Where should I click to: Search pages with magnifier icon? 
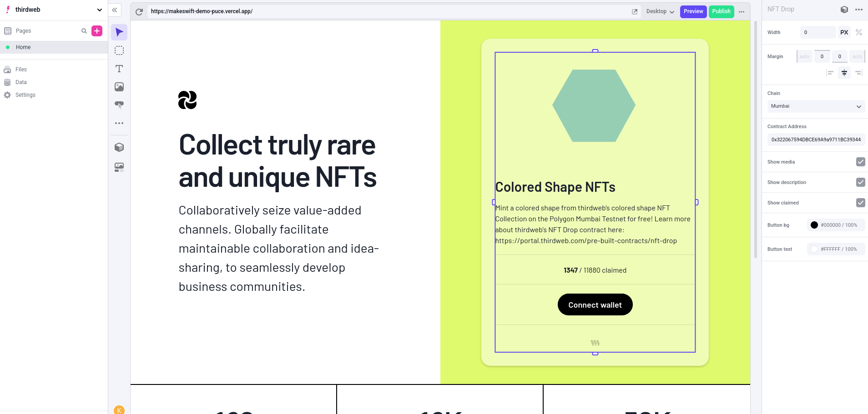[84, 31]
